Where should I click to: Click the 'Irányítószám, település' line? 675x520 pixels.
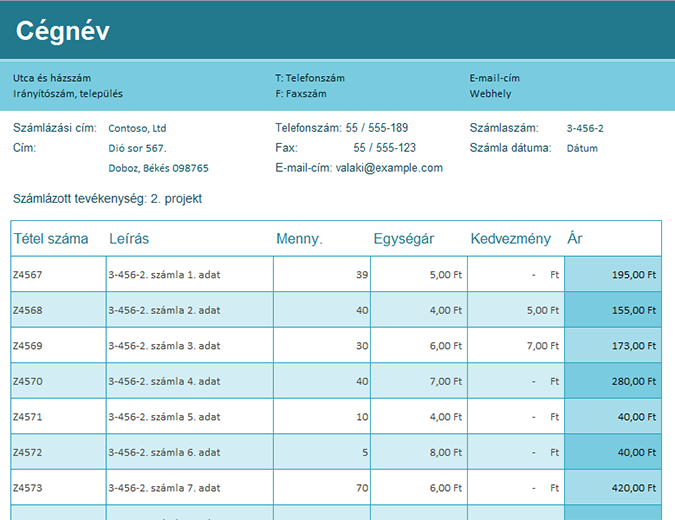pos(68,94)
